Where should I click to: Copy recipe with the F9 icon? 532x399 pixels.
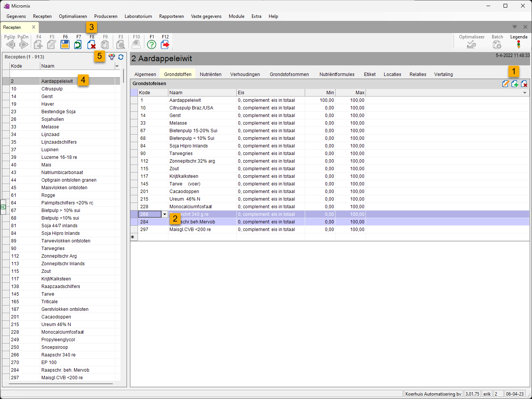pyautogui.click(x=105, y=44)
